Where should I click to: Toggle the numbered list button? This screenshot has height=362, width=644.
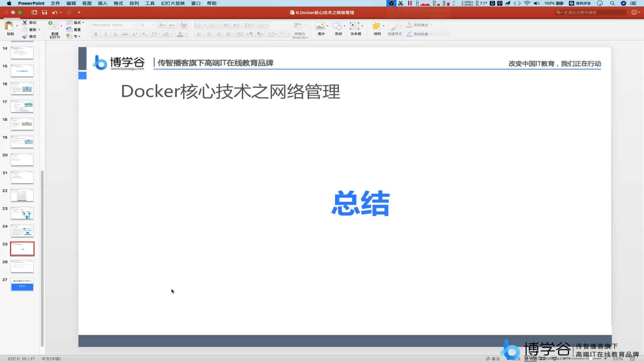point(212,25)
